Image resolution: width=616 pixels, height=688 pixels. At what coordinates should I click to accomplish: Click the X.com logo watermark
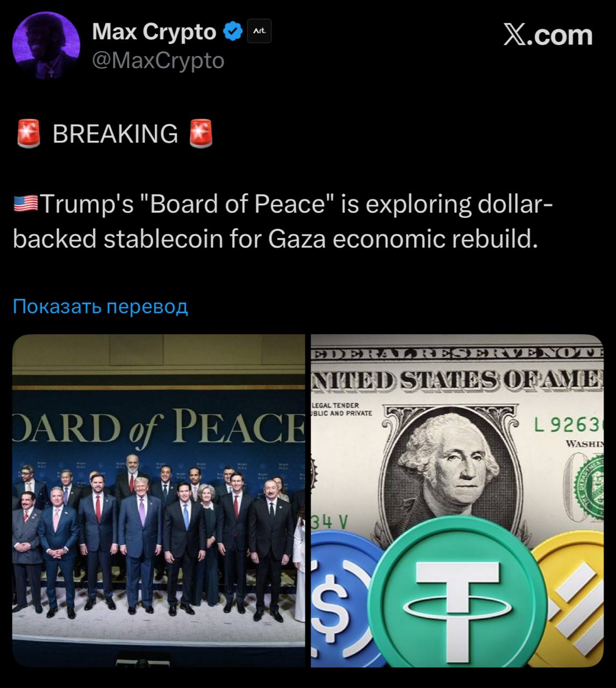pyautogui.click(x=548, y=35)
